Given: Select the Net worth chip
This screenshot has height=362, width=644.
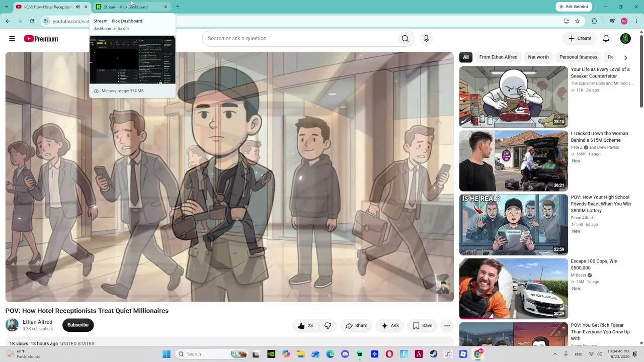Looking at the screenshot, I should [x=538, y=57].
